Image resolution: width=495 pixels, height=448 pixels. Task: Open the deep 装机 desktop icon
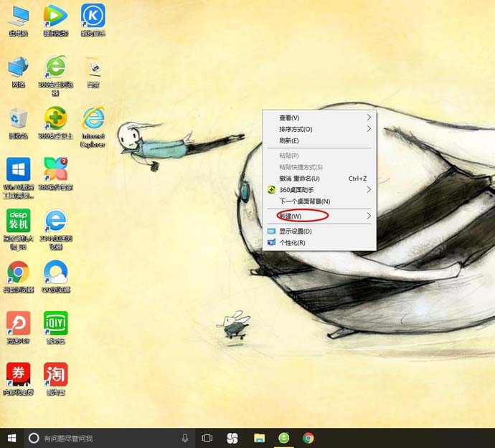coord(19,229)
